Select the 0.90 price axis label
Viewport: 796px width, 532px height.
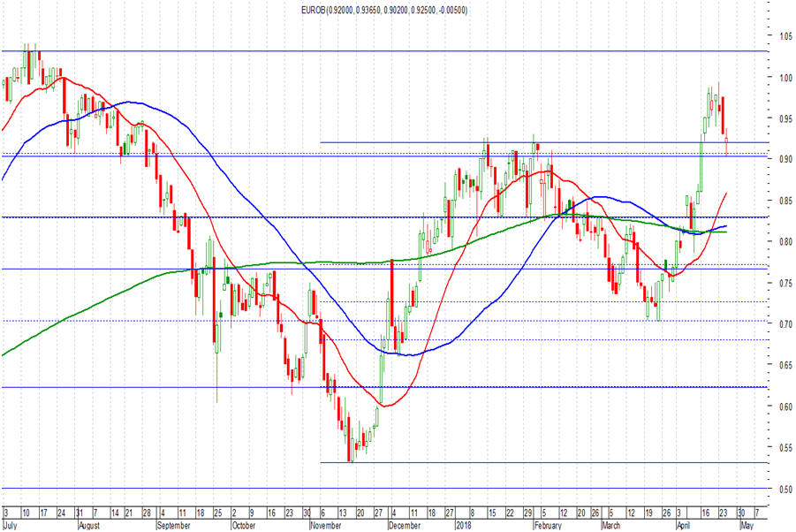786,159
